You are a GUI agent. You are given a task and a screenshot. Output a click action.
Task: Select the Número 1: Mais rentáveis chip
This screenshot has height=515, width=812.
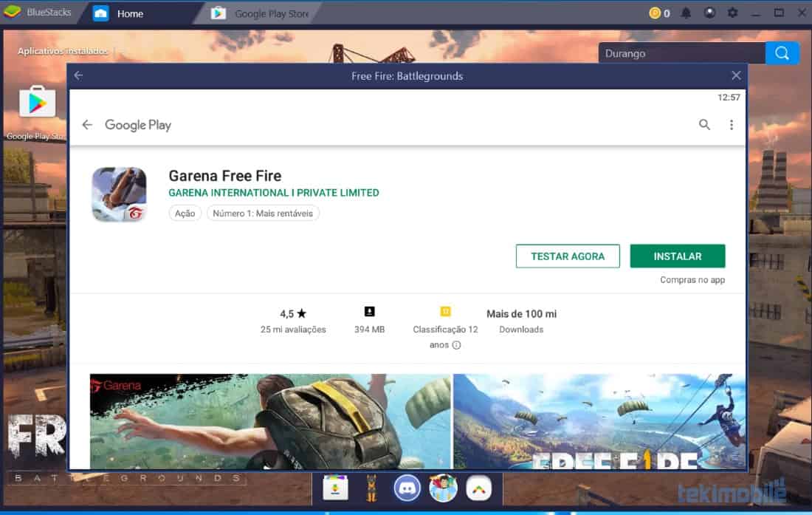263,214
